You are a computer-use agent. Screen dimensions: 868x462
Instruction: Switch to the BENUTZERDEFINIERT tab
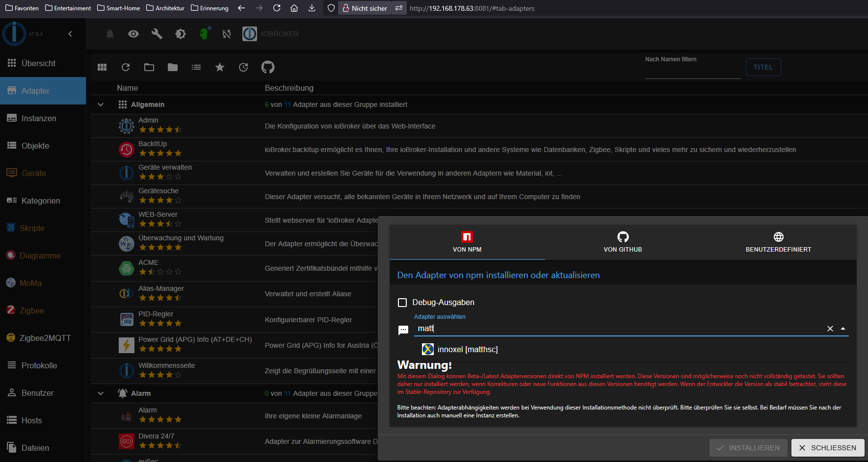[778, 242]
